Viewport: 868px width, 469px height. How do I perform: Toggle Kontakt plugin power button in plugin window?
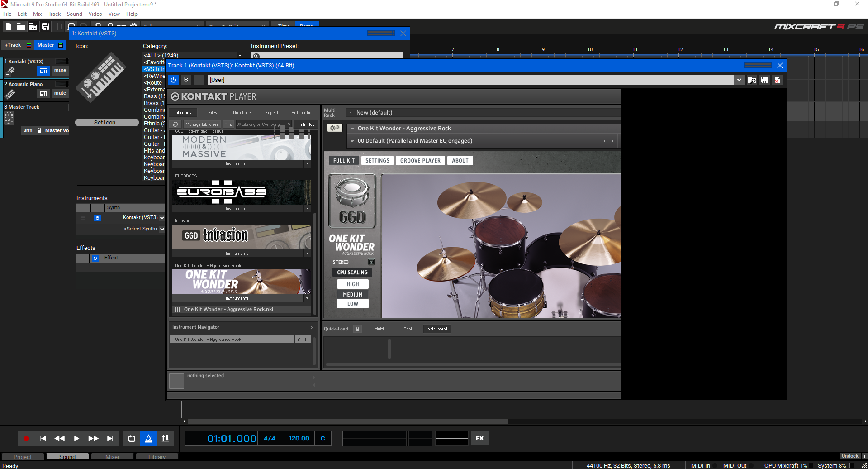tap(173, 80)
